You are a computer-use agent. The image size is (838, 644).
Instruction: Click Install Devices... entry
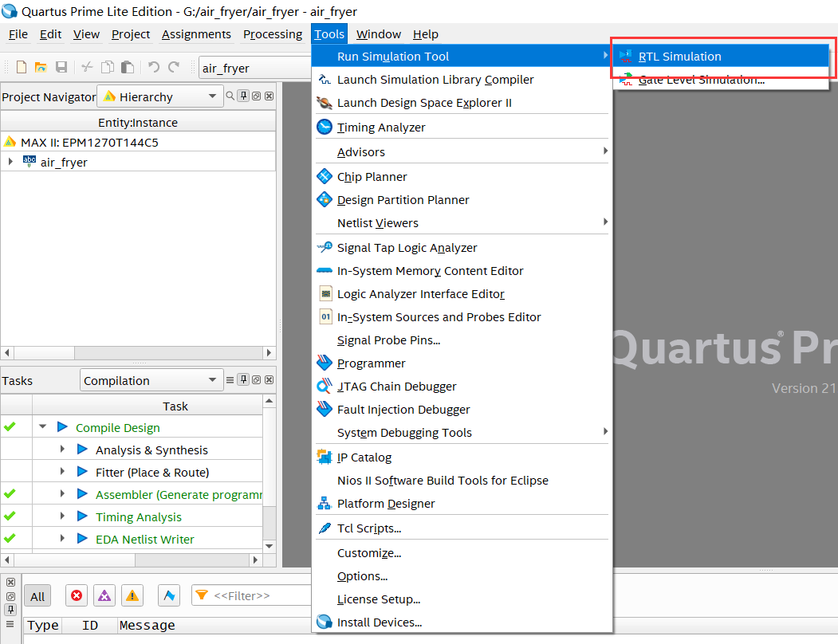[x=462, y=622]
